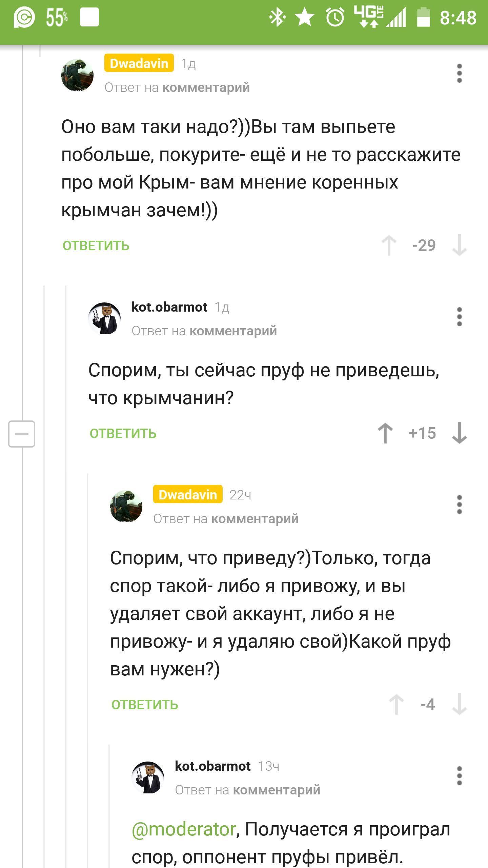Tap kot.obarmot's cat avatar on 1д comment
488x868 pixels.
[x=104, y=318]
